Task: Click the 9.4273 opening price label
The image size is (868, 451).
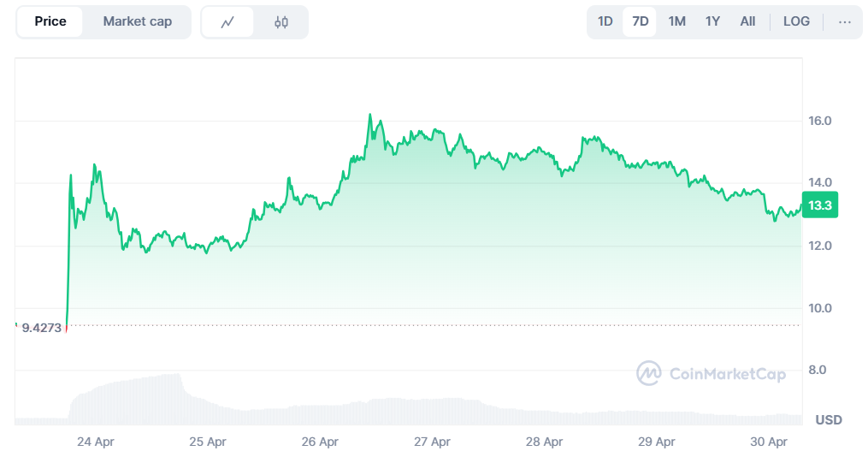Action: coord(42,327)
